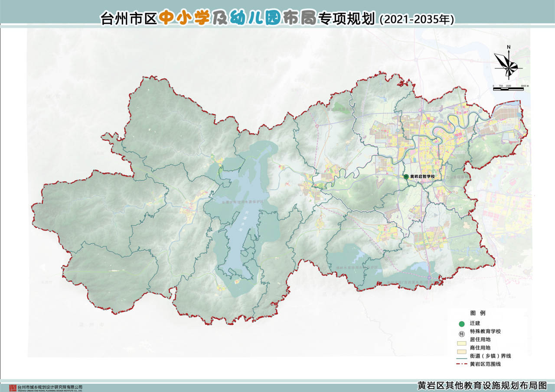
Task: Click the 图例 legend heading
Action: [x=477, y=313]
